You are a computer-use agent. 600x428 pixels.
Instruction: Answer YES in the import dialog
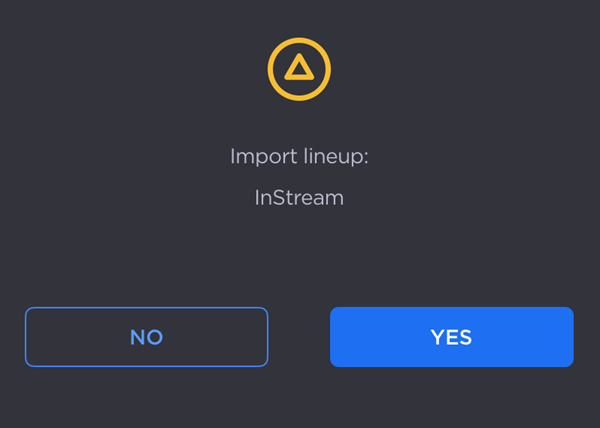[451, 337]
